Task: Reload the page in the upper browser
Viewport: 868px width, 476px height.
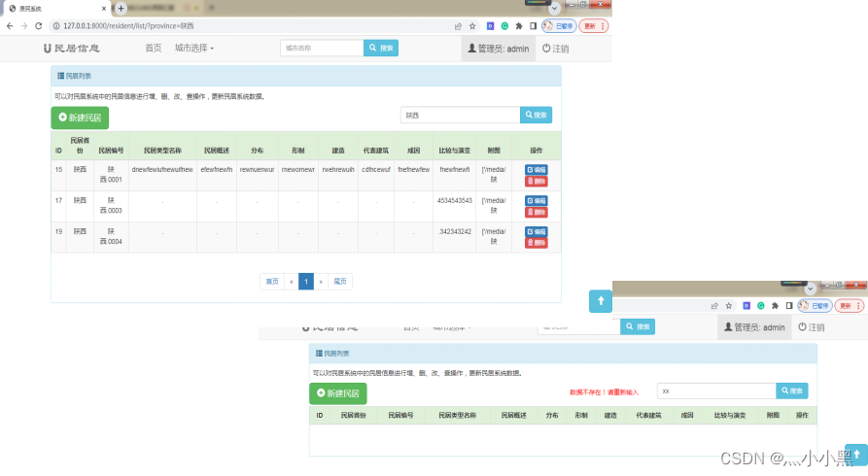Action: (38, 26)
